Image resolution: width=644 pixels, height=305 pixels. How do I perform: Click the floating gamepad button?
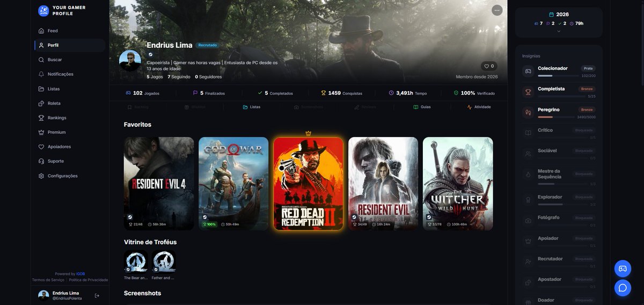pos(623,268)
